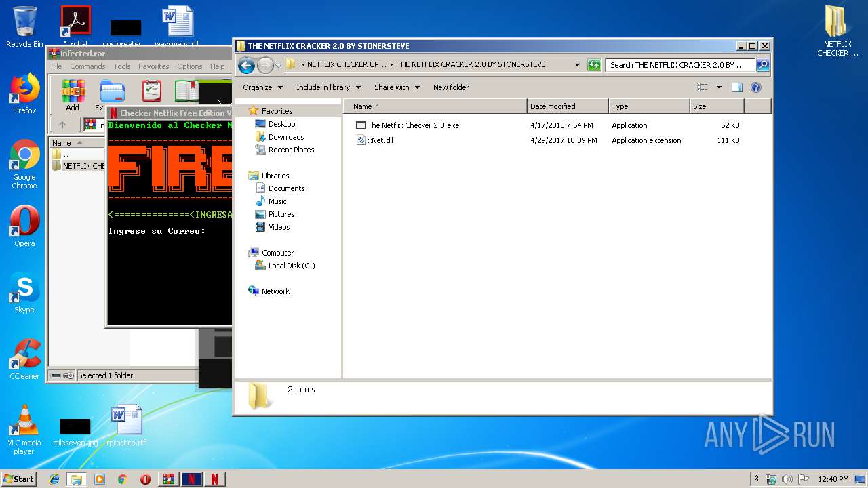Open the WinRAR File menu

56,66
